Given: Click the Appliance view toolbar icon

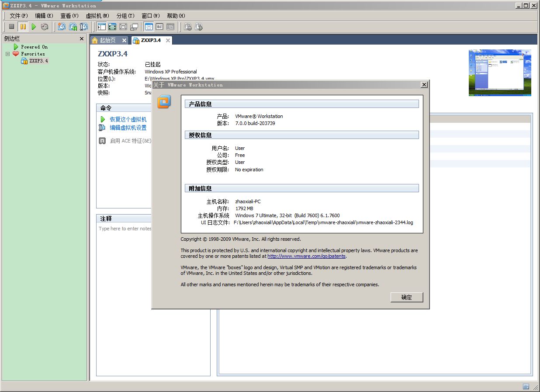Looking at the screenshot, I should [159, 27].
